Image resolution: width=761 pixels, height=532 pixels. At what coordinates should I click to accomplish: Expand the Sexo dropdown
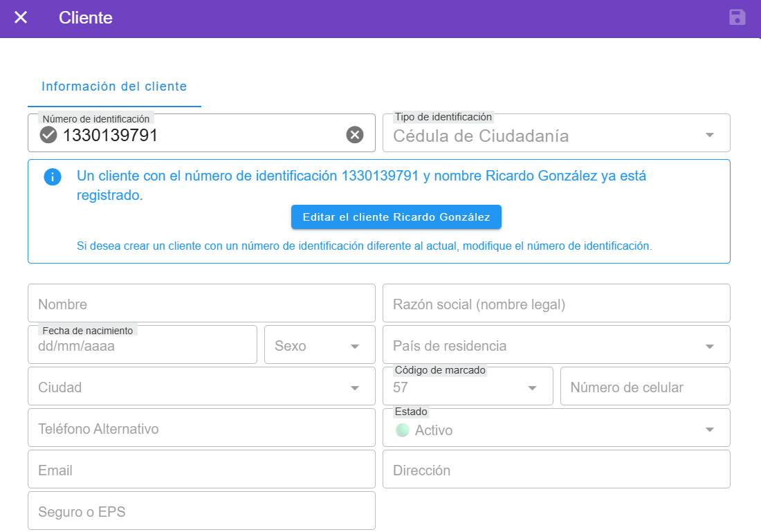tap(355, 346)
